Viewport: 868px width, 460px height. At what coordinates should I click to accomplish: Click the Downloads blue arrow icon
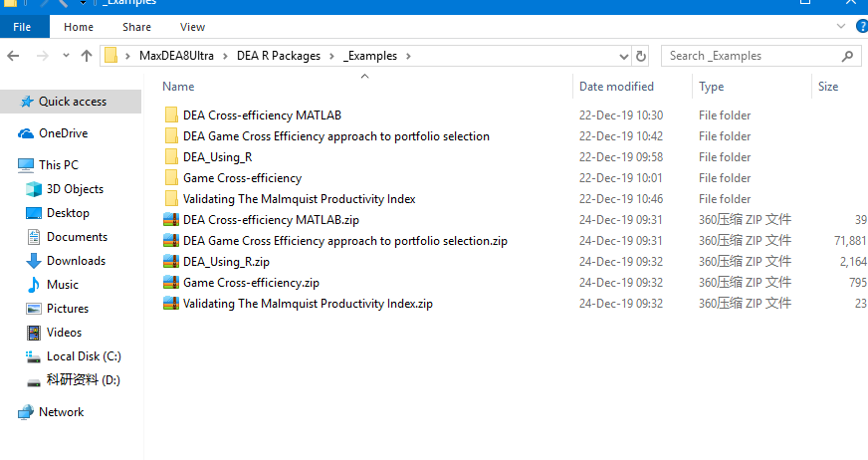pyautogui.click(x=34, y=261)
